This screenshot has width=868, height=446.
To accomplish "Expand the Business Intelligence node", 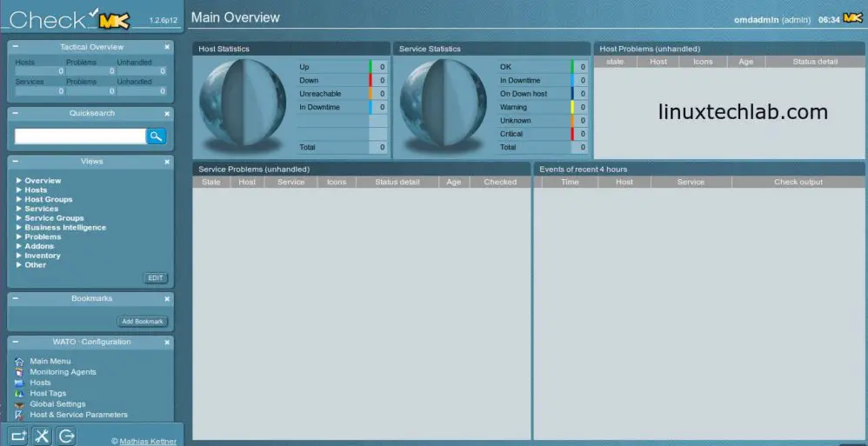I will (19, 228).
